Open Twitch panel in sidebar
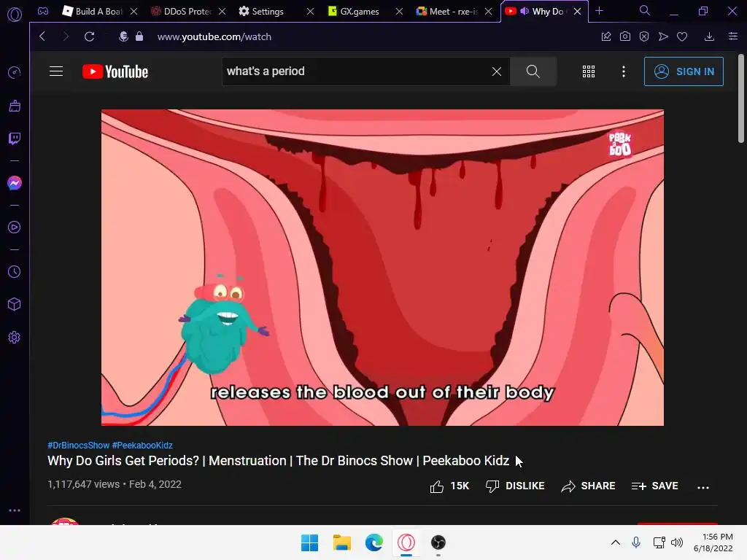747x560 pixels. tap(15, 139)
